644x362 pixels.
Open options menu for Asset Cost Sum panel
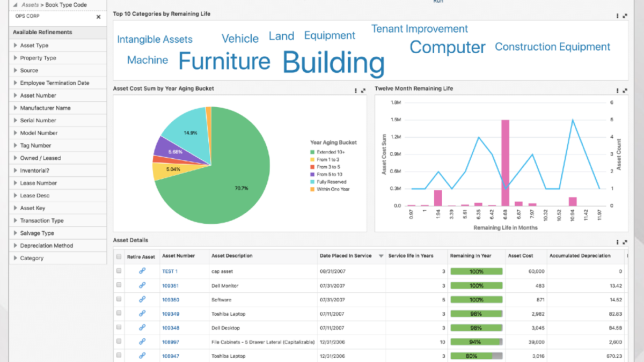pos(356,91)
